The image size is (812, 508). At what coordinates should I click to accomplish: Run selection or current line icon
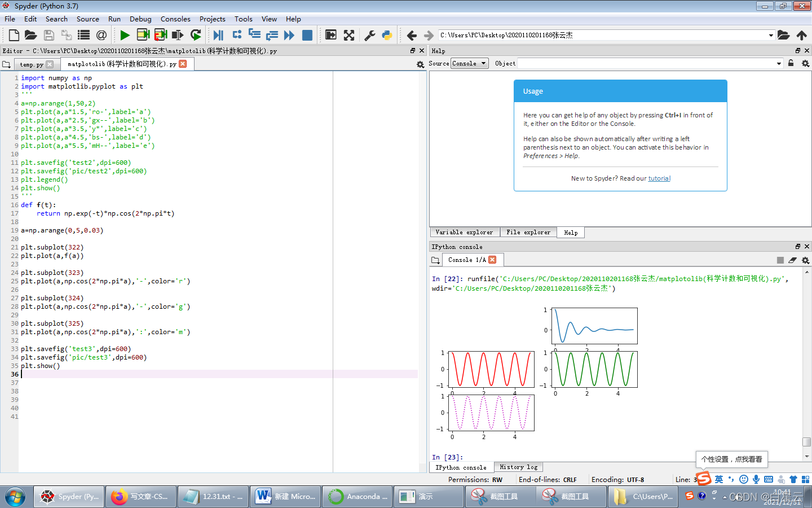click(178, 35)
